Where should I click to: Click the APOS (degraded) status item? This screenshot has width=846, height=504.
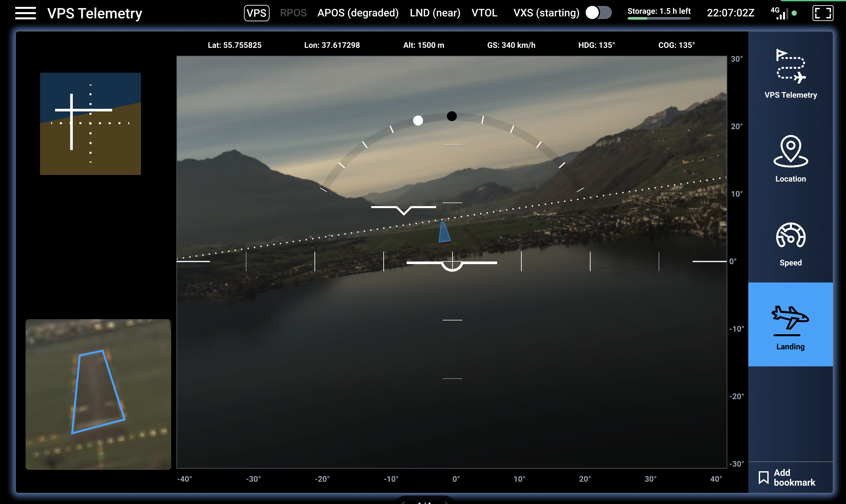pos(358,13)
